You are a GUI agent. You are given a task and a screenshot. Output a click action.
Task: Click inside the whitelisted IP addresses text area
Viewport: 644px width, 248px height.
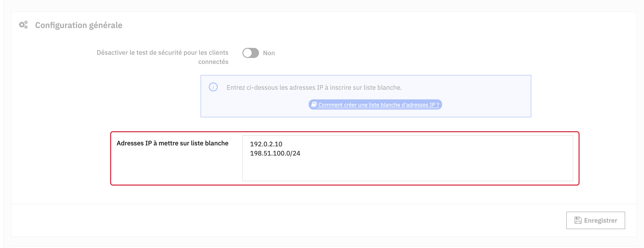click(x=408, y=158)
